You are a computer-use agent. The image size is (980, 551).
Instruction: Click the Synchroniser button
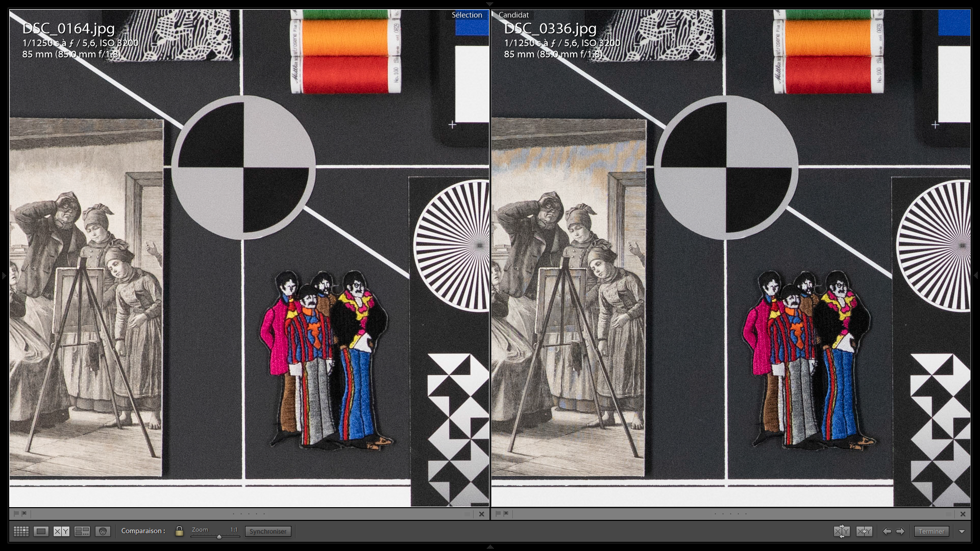[268, 531]
